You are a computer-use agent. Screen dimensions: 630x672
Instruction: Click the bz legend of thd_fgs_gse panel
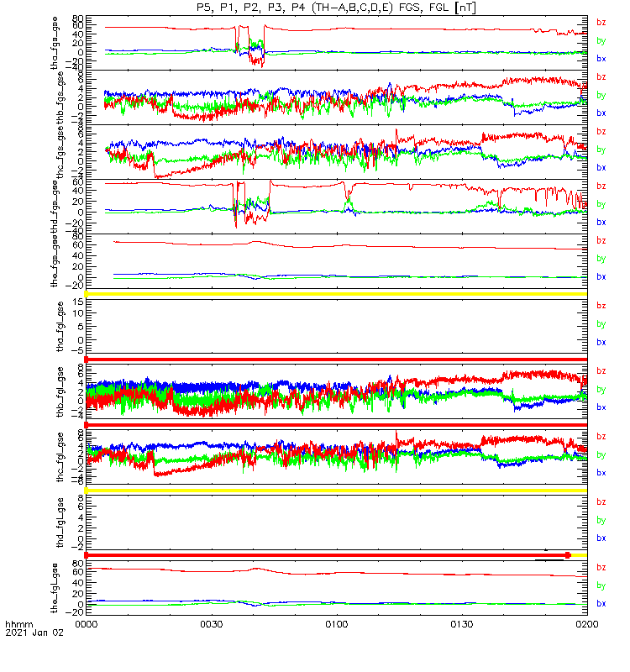point(601,186)
